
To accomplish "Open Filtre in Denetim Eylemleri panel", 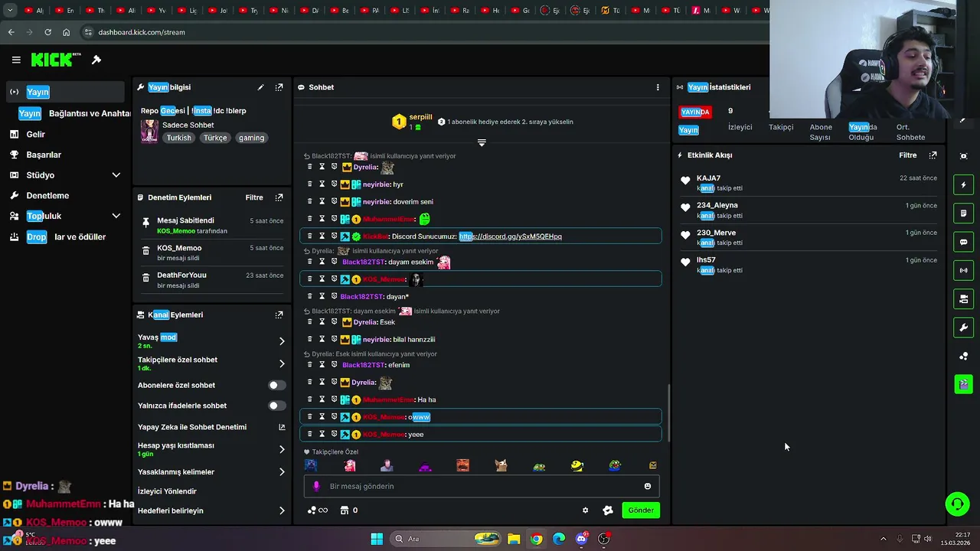I will point(254,197).
